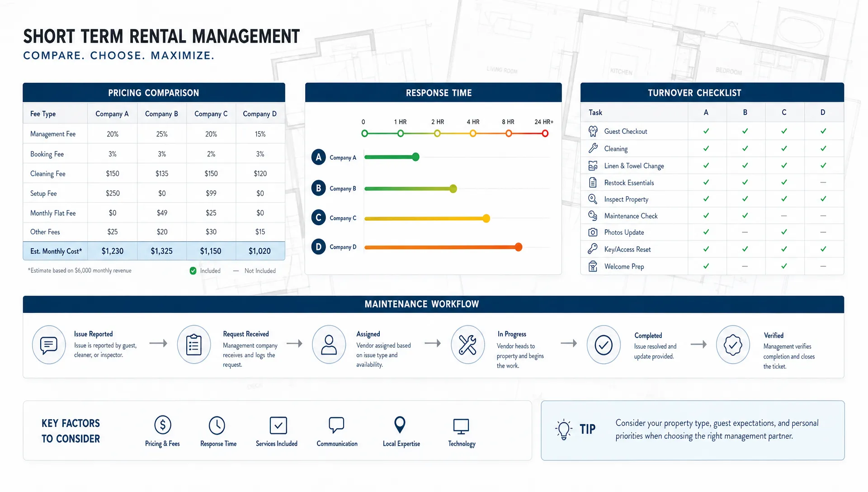Click the 24 HR+ red scale marker
868x492 pixels.
[x=545, y=133]
